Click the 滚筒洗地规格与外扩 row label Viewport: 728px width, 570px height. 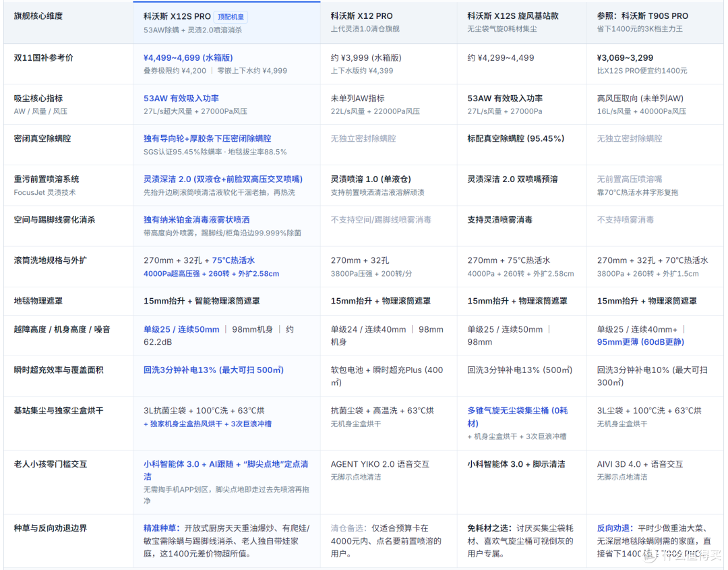click(50, 260)
